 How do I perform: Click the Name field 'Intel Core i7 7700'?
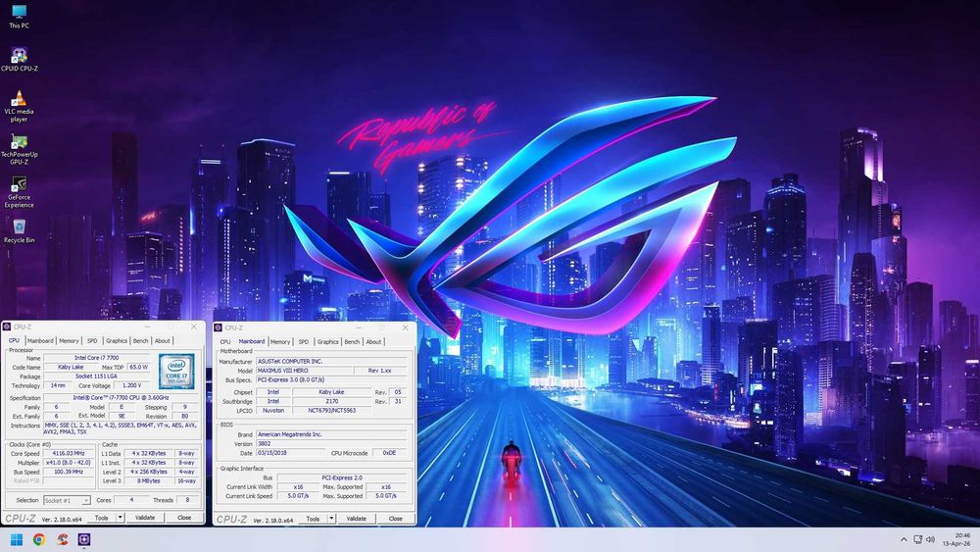coord(97,358)
